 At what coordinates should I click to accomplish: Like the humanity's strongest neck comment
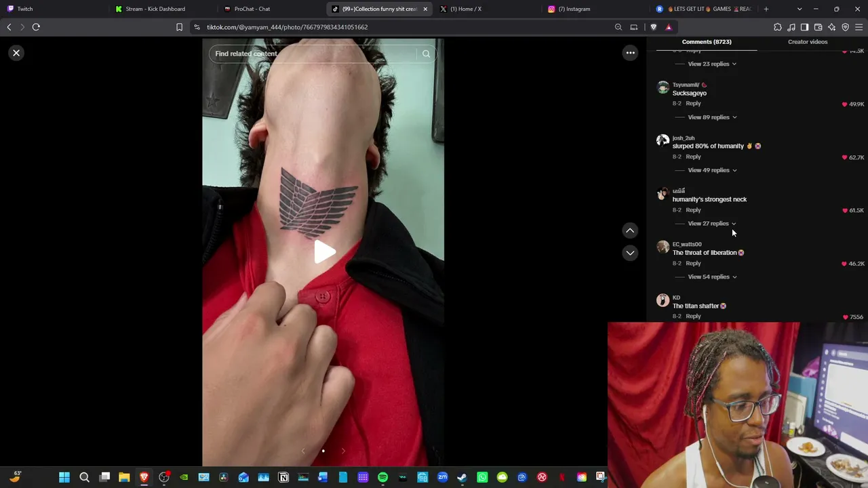pyautogui.click(x=844, y=210)
